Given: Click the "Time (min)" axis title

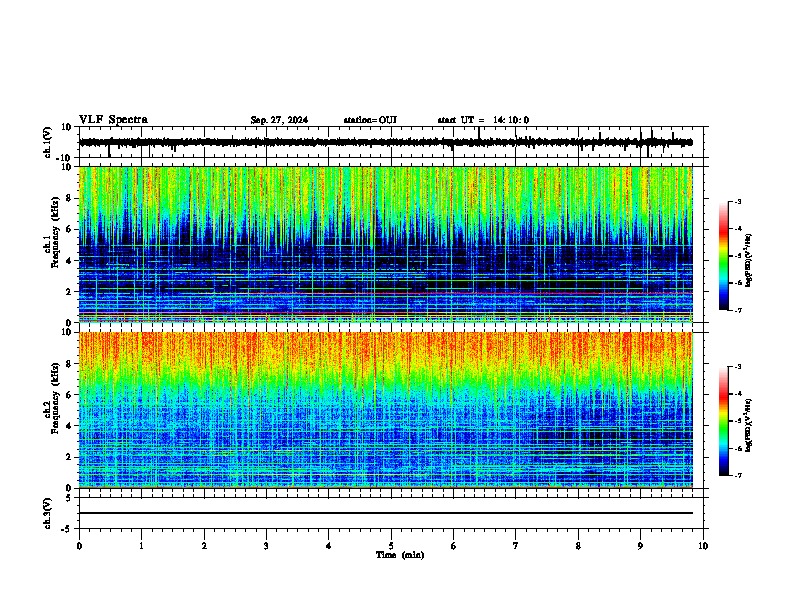Looking at the screenshot, I should pos(400,555).
